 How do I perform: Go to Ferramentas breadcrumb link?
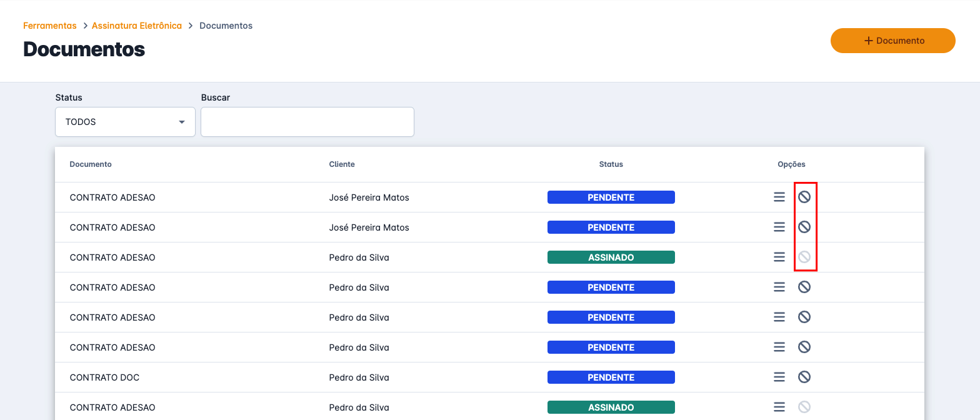point(49,26)
